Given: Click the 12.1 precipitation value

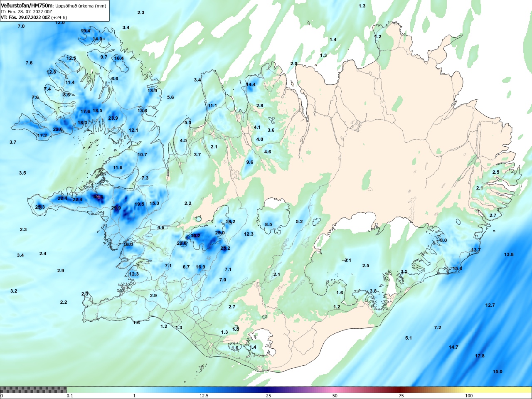Looking at the screenshot, I should 133,130.
